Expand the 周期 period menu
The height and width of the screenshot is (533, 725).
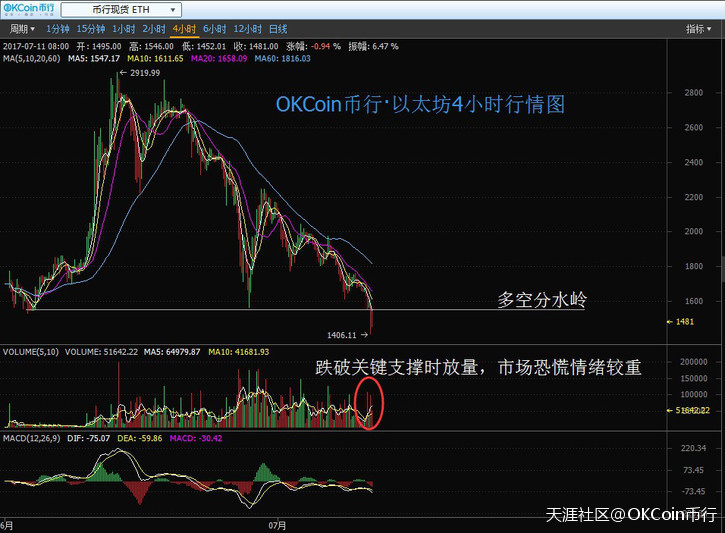(x=21, y=30)
